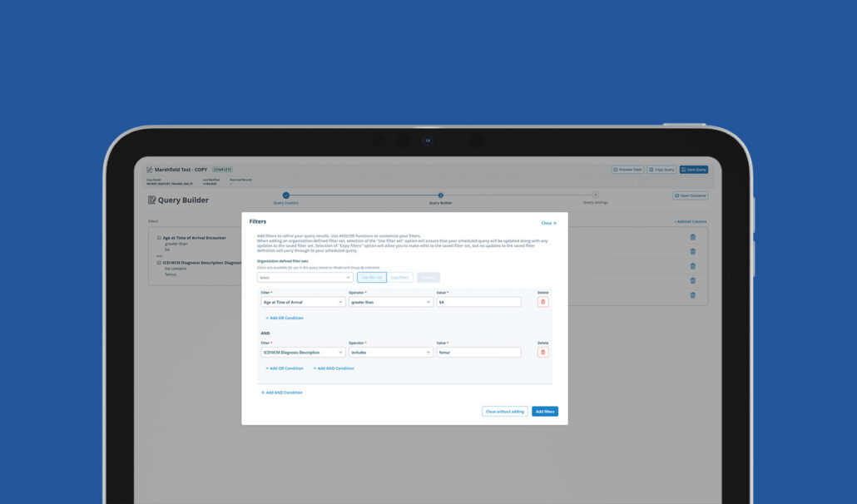Click the Query Builder heading icon
This screenshot has width=857, height=504.
coord(151,200)
